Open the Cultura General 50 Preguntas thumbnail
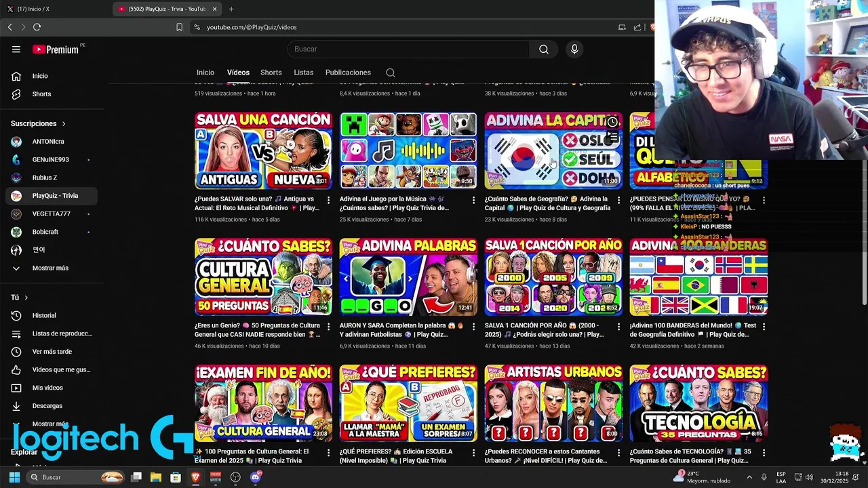Screen dimensions: 868x488 263,277
